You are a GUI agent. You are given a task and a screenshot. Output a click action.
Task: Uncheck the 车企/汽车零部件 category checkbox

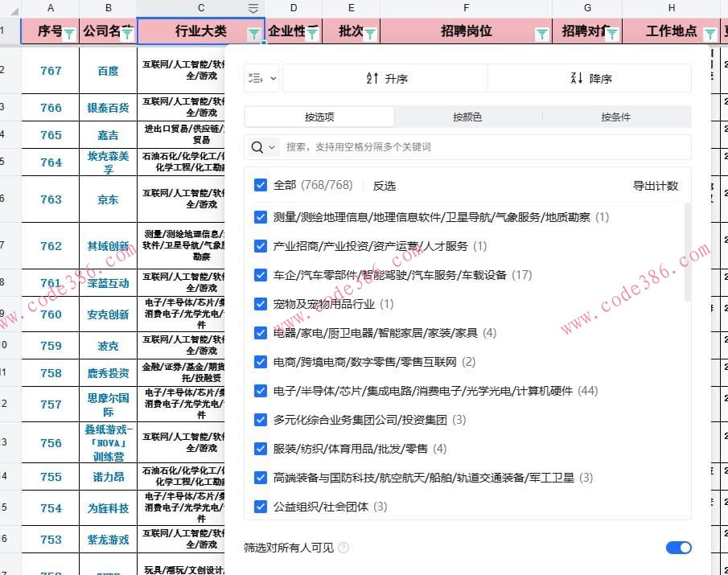coord(261,275)
